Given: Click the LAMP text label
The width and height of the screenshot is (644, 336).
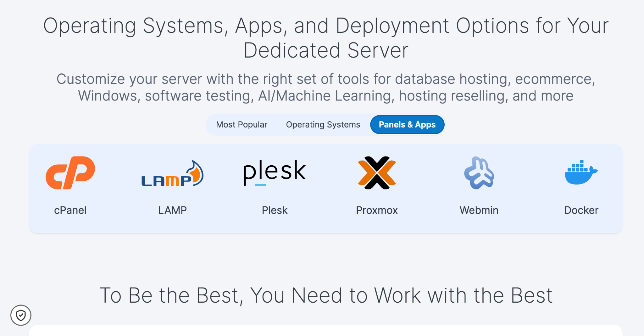Looking at the screenshot, I should (172, 210).
